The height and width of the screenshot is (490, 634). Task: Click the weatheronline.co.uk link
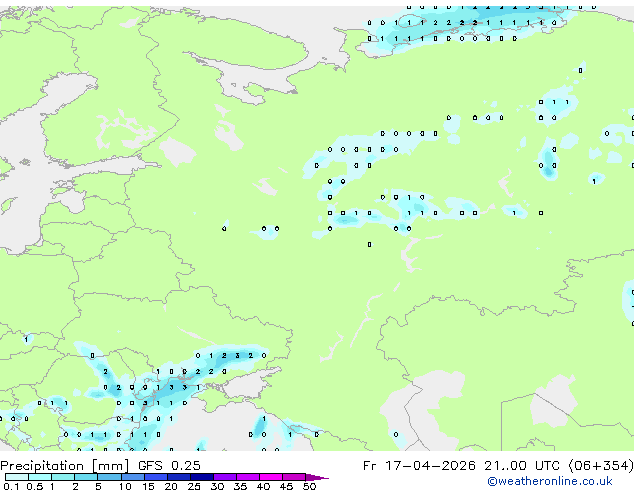[x=550, y=481]
